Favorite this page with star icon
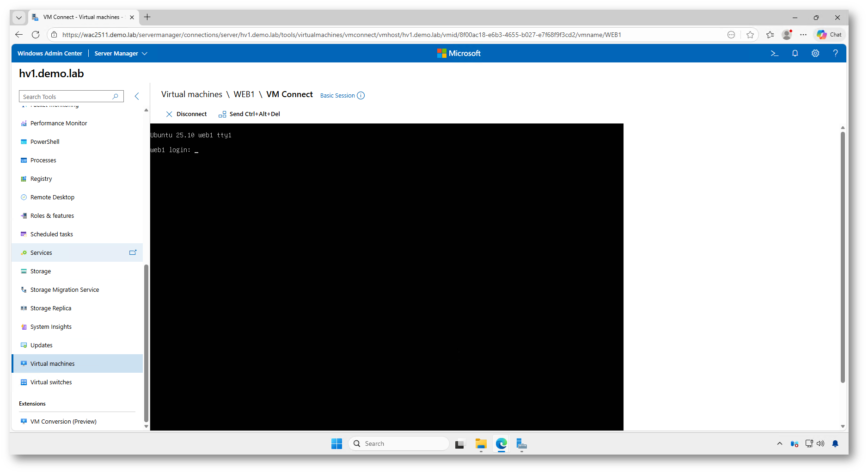Screen dimensions: 868x474 coord(750,35)
